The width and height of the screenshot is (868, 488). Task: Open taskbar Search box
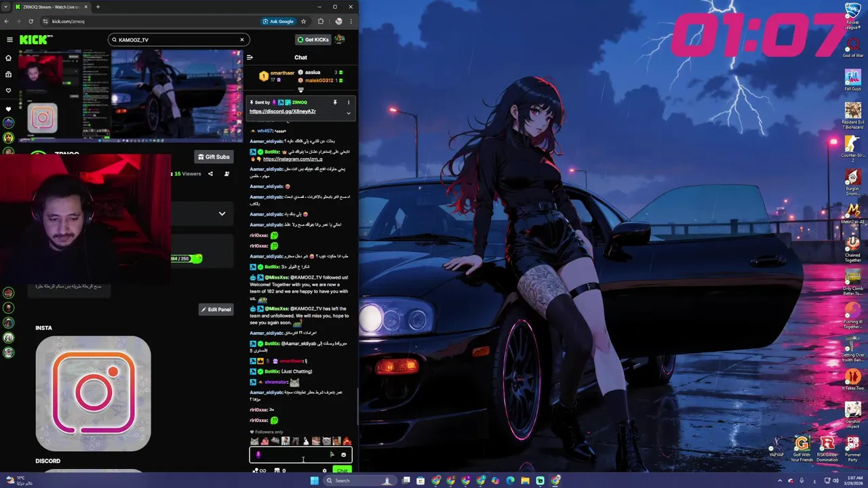[x=360, y=481]
